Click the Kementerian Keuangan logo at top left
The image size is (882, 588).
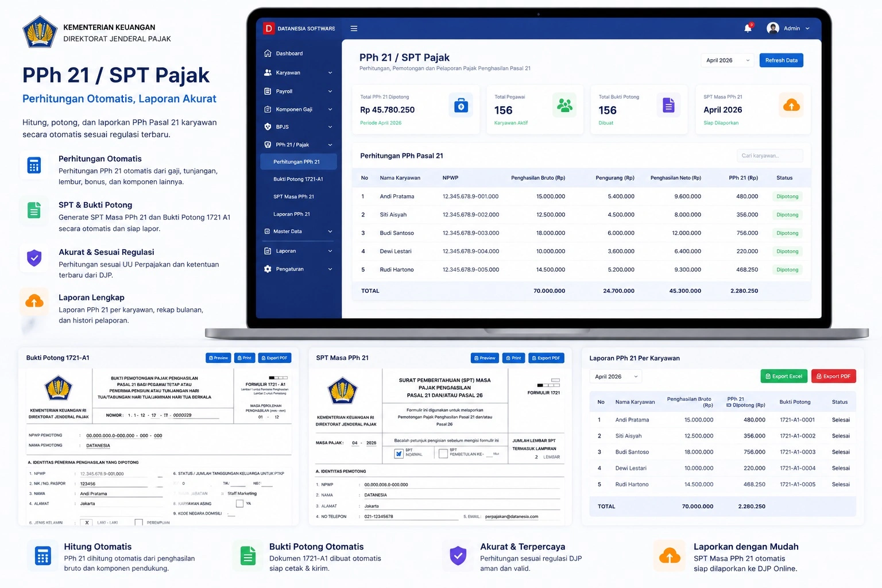tap(40, 32)
